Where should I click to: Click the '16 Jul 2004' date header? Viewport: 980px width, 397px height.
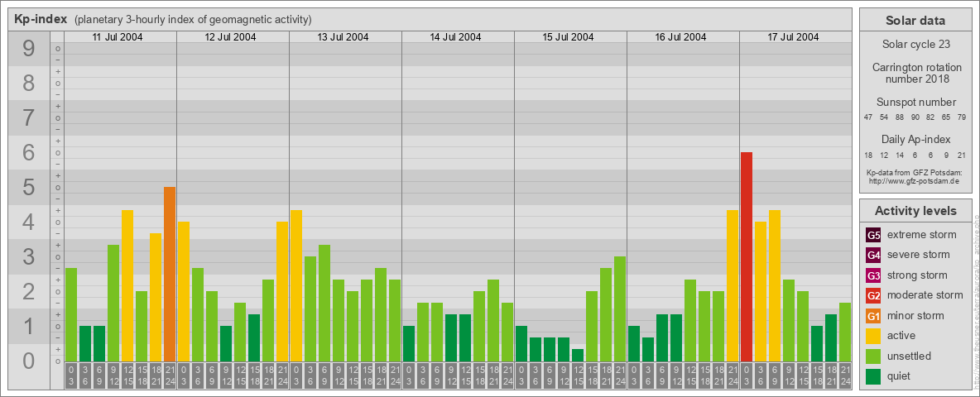(680, 37)
